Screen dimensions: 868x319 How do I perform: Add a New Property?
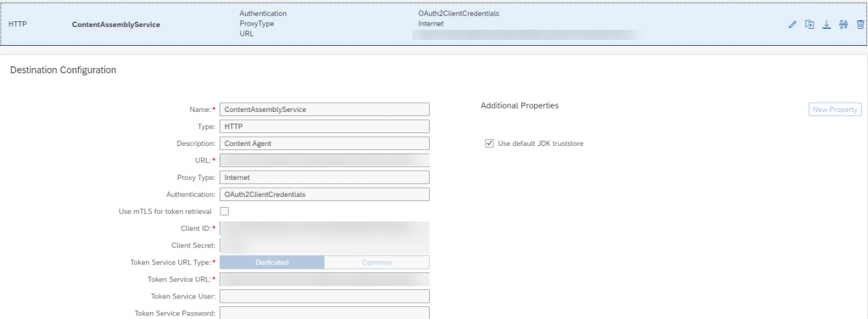coord(835,109)
